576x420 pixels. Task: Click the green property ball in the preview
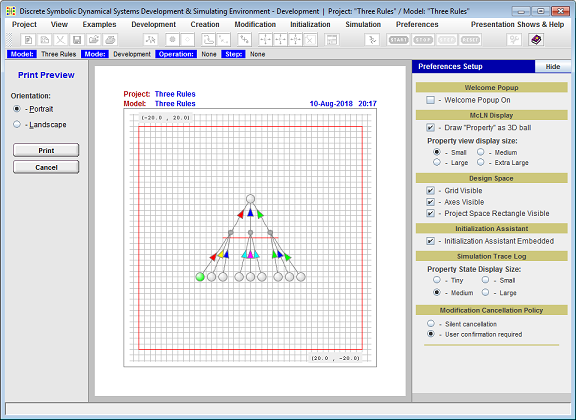pyautogui.click(x=200, y=277)
